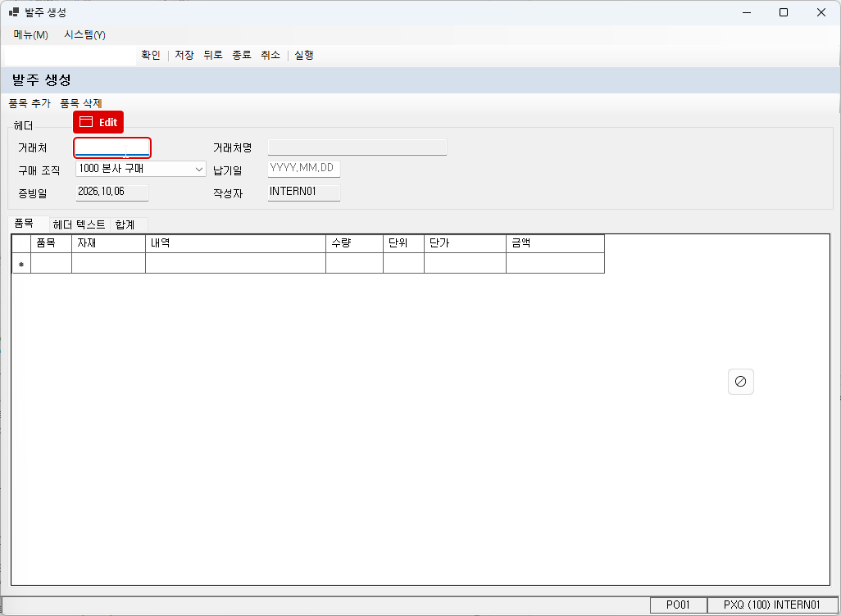Open the 메뉴(M) menu

coord(30,35)
